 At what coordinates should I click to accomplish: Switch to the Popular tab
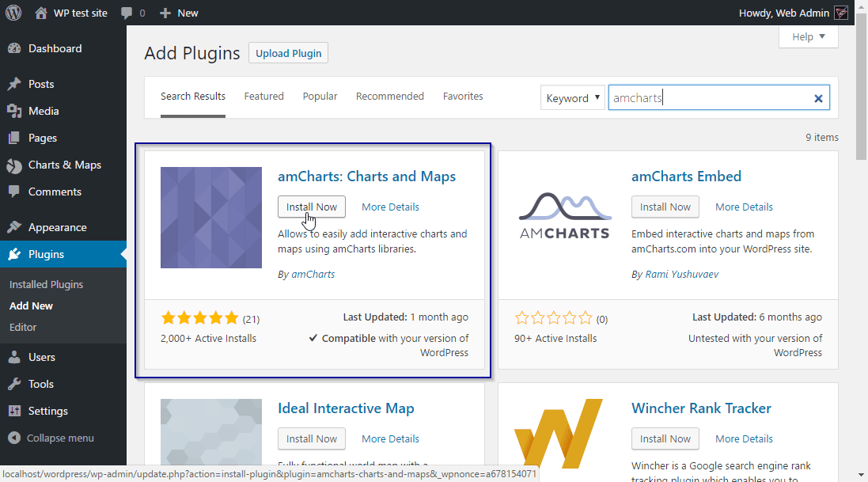point(320,96)
